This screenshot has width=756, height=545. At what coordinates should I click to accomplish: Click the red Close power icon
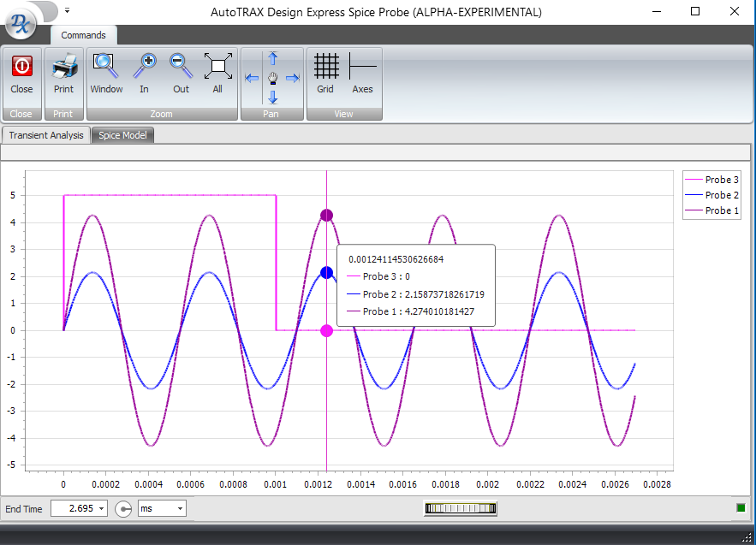pos(21,67)
